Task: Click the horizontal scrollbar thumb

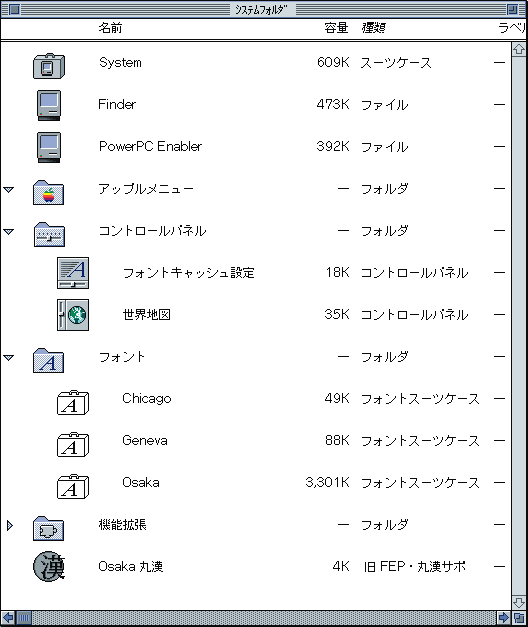Action: coord(24,618)
